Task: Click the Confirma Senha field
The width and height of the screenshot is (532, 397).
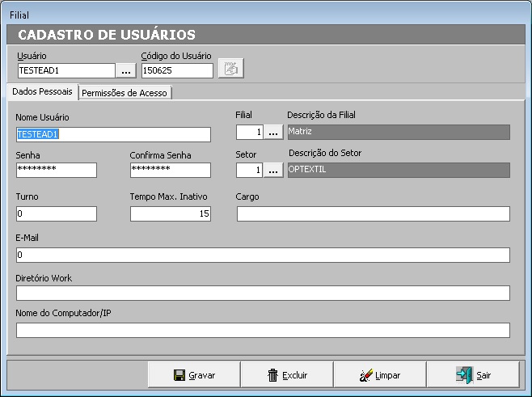Action: (170, 170)
